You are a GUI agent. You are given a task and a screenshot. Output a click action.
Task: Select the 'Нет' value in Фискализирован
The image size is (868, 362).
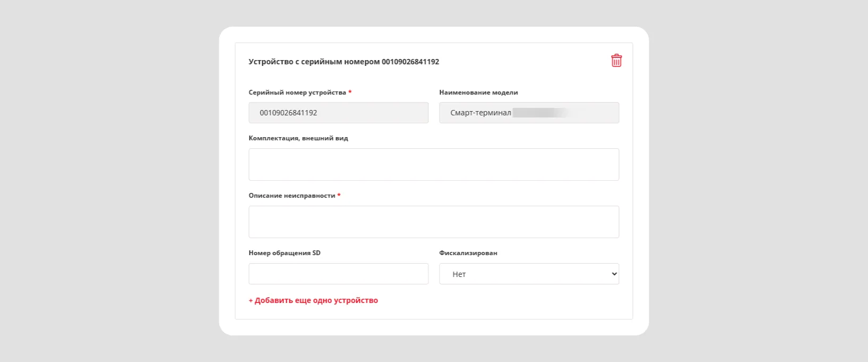pyautogui.click(x=459, y=274)
